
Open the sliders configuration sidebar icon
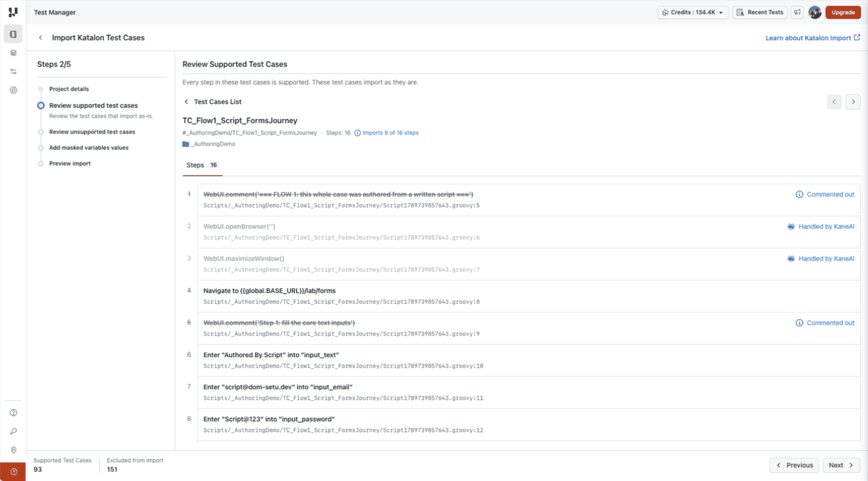click(x=13, y=72)
